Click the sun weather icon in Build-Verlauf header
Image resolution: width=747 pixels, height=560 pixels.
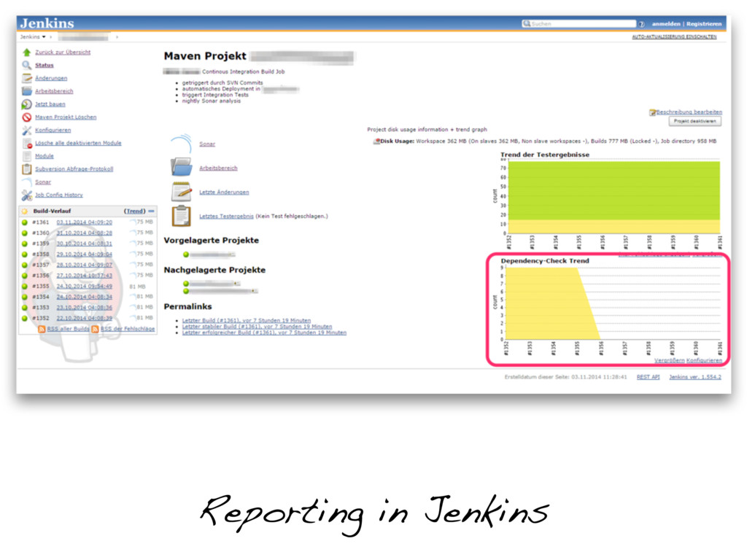tap(25, 211)
